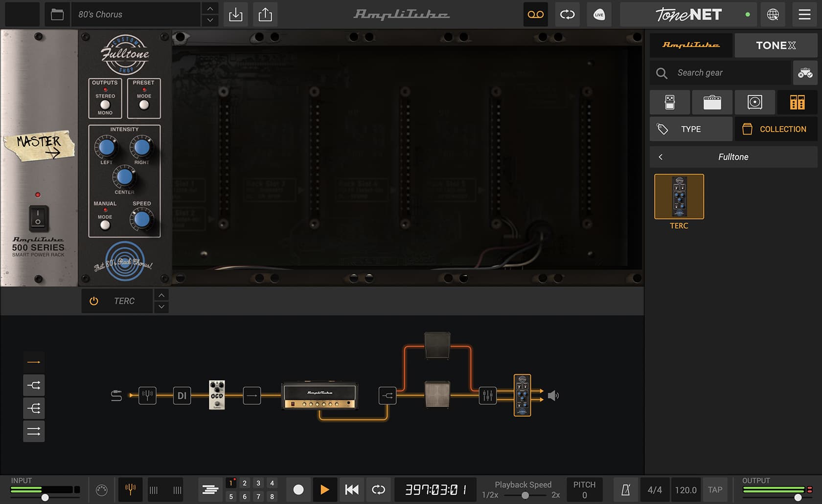Toggle the Stereo/Mono outputs switch
Screen dimensions: 822x504
pyautogui.click(x=105, y=105)
